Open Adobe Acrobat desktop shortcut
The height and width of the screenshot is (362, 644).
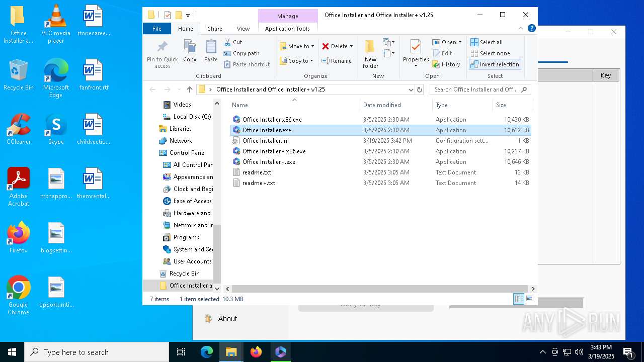[x=19, y=187]
